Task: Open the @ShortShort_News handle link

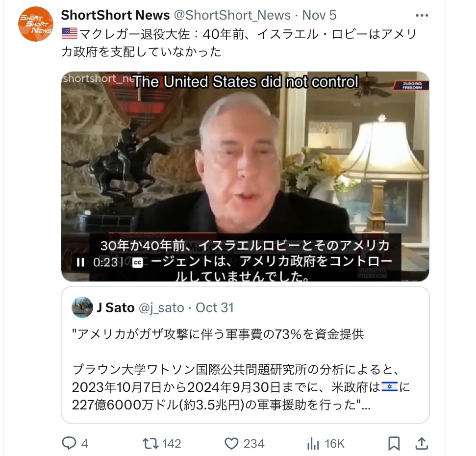Action: coord(232,15)
